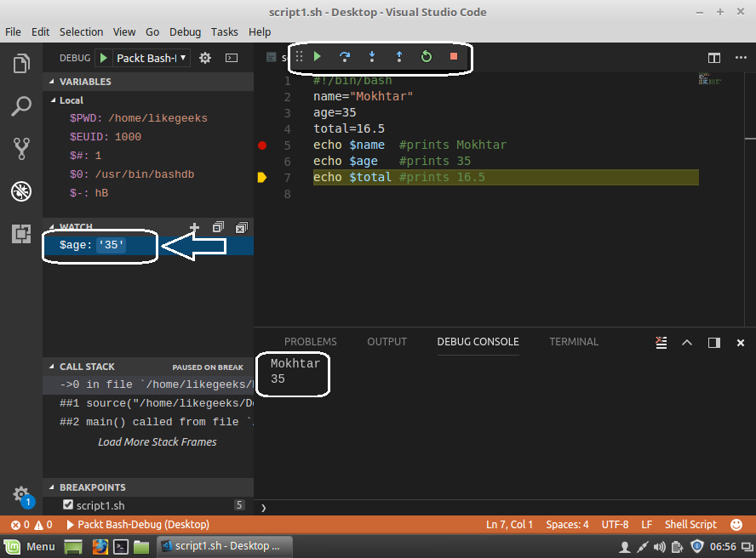Viewport: 756px width, 558px height.
Task: Open debug configuration gear settings
Action: tap(205, 58)
